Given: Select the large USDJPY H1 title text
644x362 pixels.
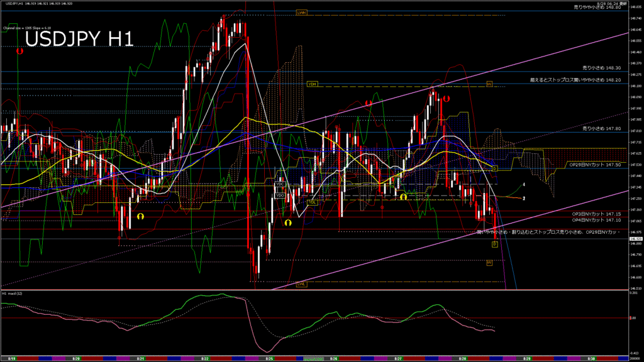Looking at the screenshot, I should 79,40.
